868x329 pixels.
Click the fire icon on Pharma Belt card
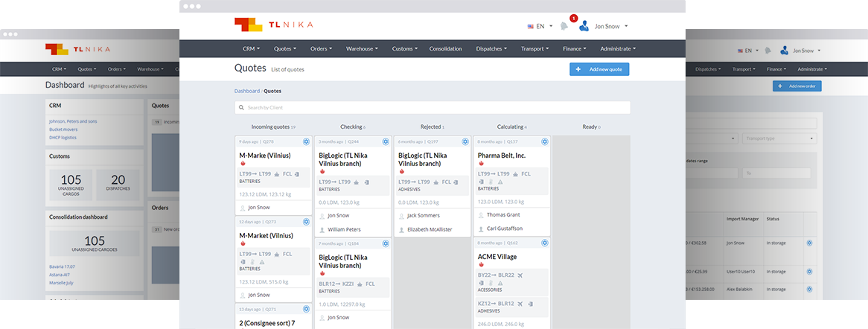tap(481, 164)
